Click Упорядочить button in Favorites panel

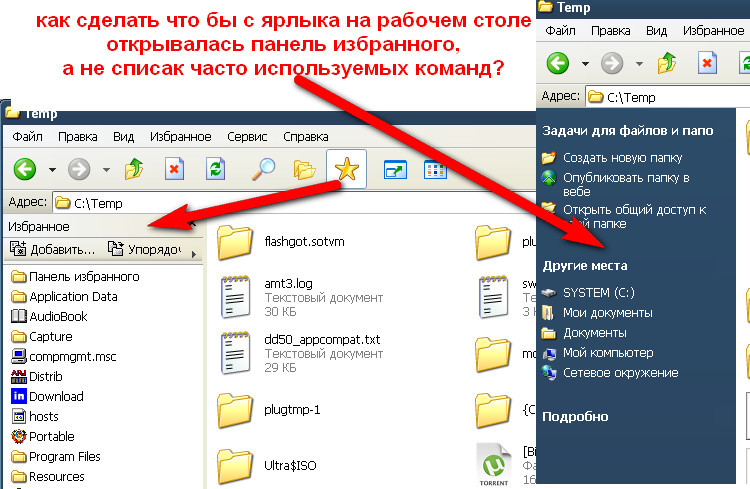(144, 249)
